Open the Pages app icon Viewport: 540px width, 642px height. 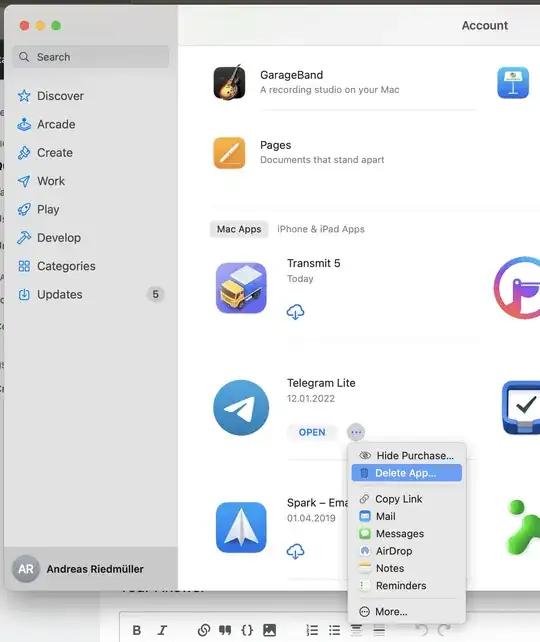pyautogui.click(x=229, y=153)
